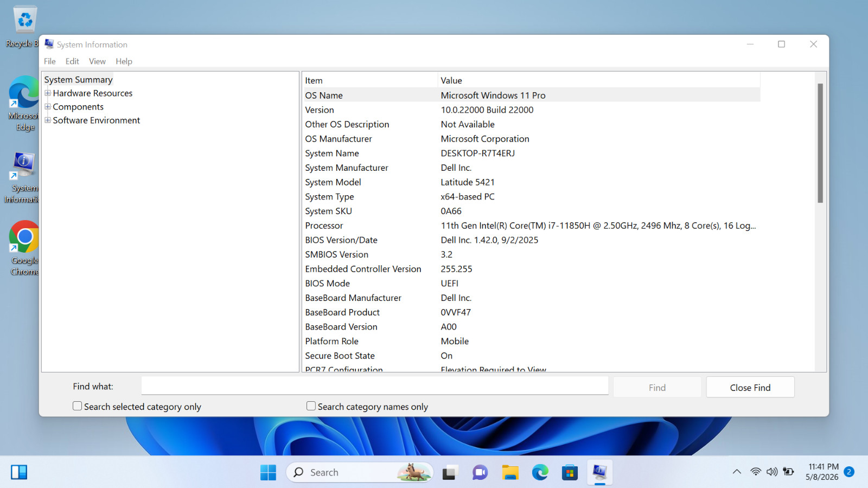Viewport: 868px width, 488px height.
Task: Show hidden icons tray chevron
Action: coord(737,472)
